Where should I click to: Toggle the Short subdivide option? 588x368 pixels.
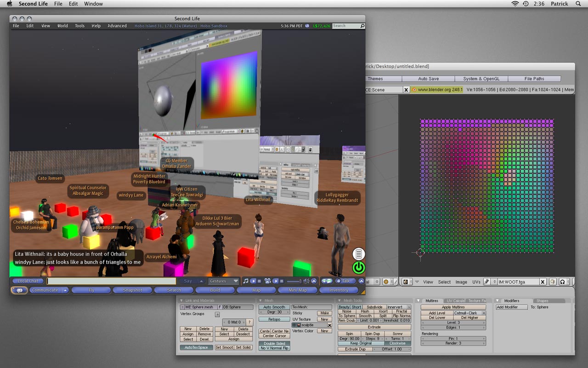tap(356, 307)
